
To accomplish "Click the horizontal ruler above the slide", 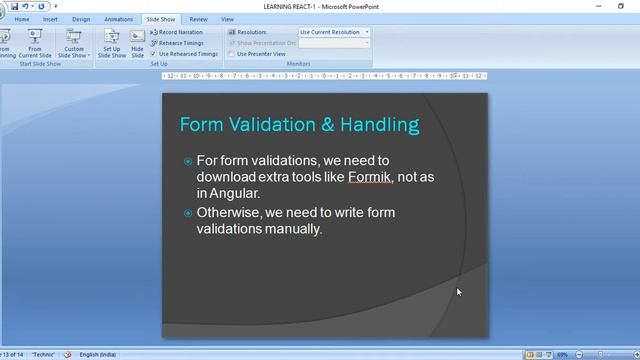I will click(x=324, y=76).
